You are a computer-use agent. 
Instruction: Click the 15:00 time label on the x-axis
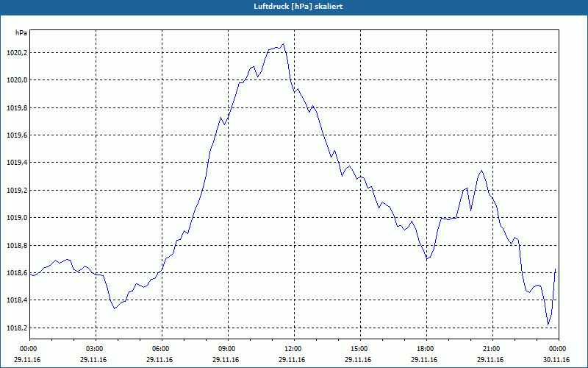[x=360, y=349]
